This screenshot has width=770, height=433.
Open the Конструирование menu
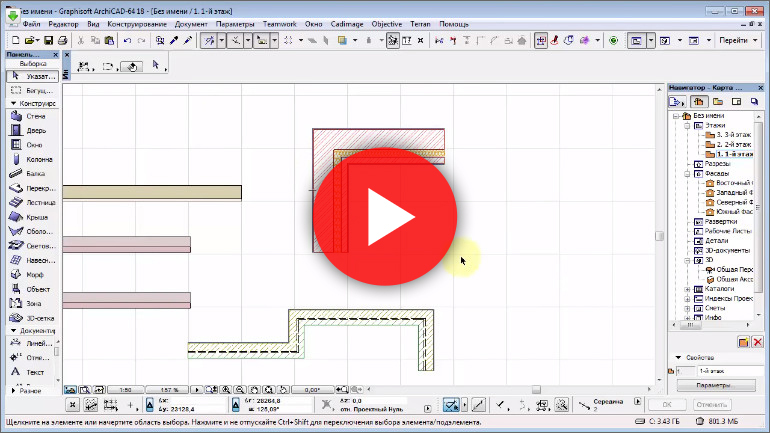click(137, 24)
